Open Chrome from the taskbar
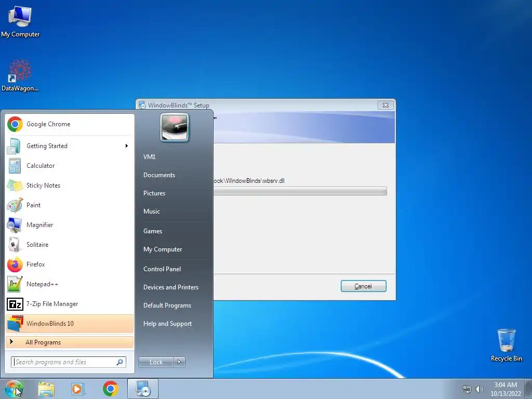Screen dimensions: 532x399 click(x=111, y=389)
